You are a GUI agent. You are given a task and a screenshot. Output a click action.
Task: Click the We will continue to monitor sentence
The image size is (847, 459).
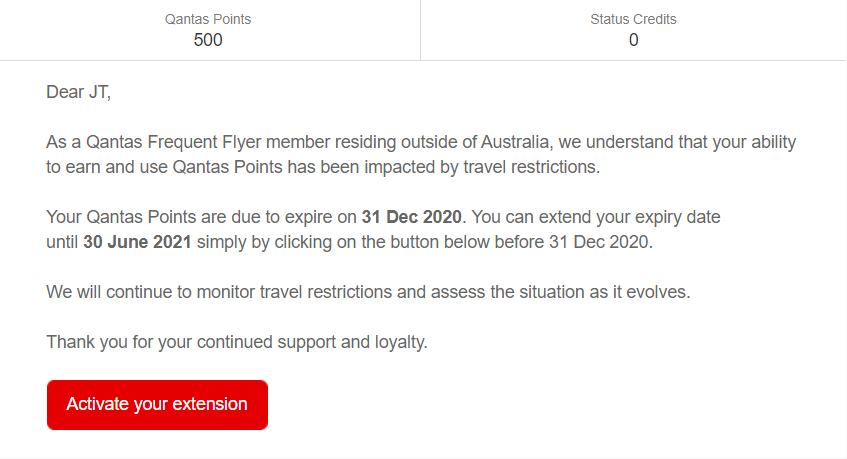point(368,292)
